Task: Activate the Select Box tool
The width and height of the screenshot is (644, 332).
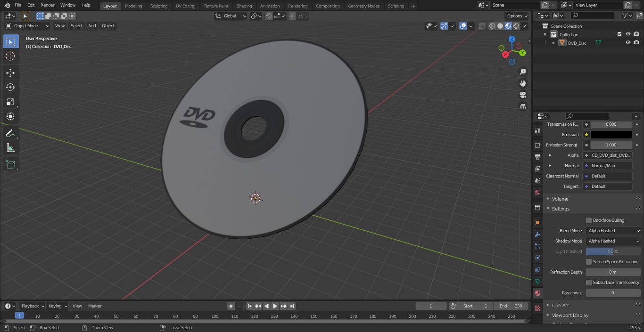Action: tap(10, 41)
